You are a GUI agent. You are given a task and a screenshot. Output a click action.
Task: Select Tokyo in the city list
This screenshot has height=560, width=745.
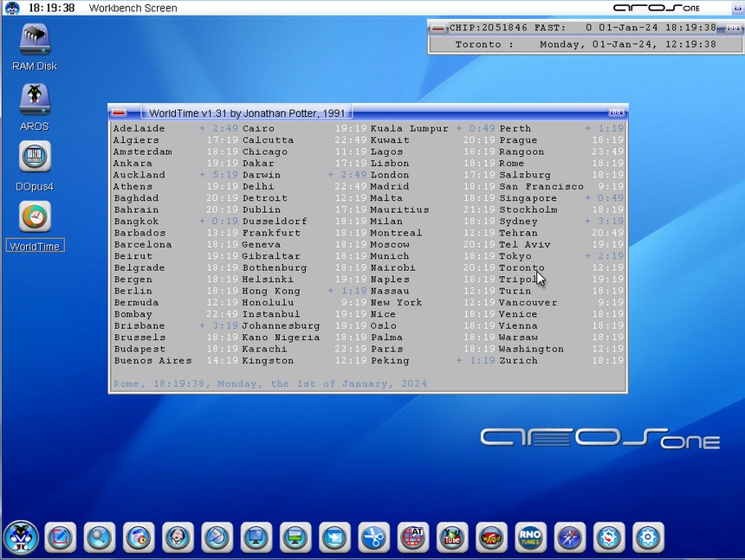(515, 256)
